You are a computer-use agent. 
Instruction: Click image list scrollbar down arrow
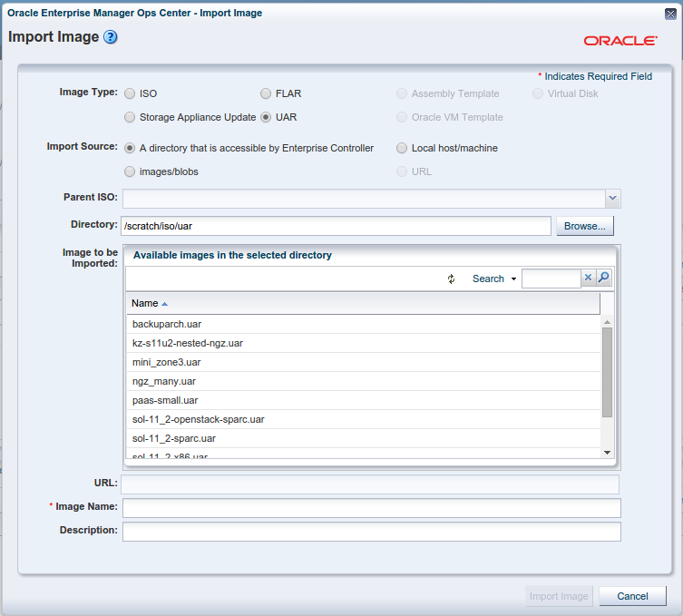click(607, 453)
